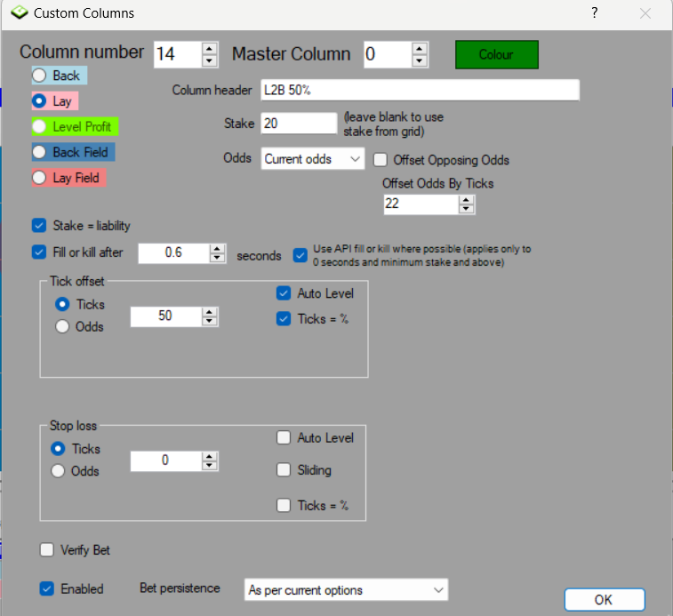Decrease Master Column with down arrow
Image resolution: width=673 pixels, height=616 pixels.
(x=420, y=60)
